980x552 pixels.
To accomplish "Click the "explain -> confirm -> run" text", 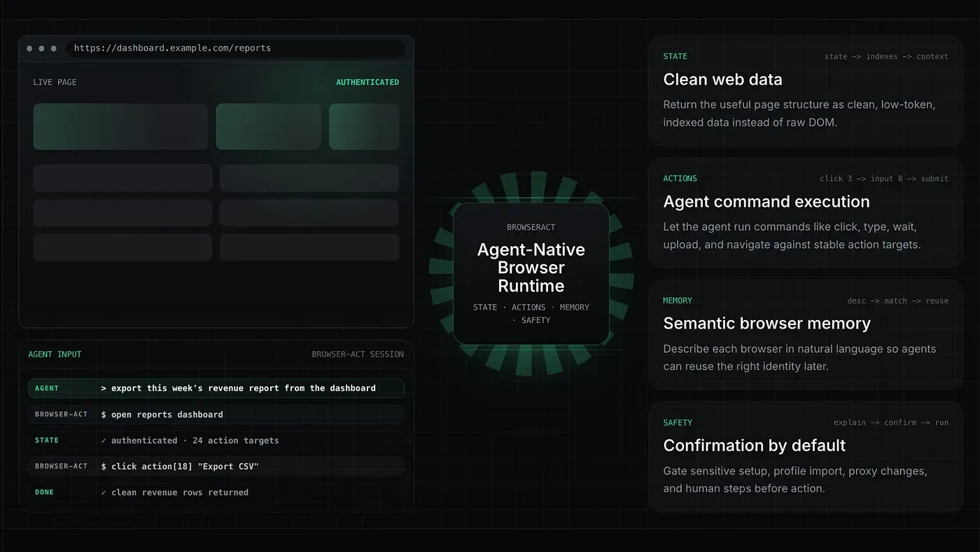I will 891,423.
